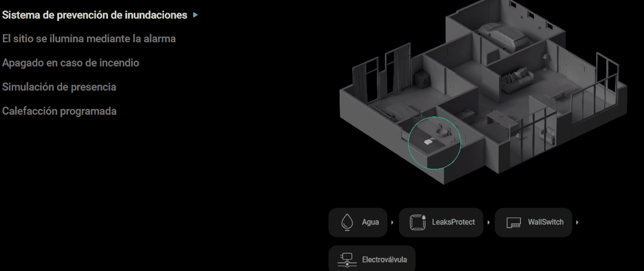Click the WallSwitch relay icon

click(x=513, y=223)
